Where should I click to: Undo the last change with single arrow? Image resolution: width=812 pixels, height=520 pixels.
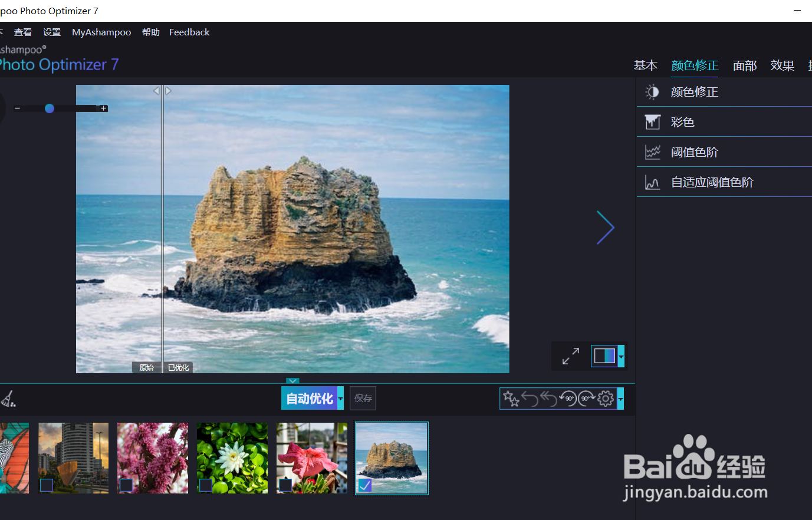(530, 399)
